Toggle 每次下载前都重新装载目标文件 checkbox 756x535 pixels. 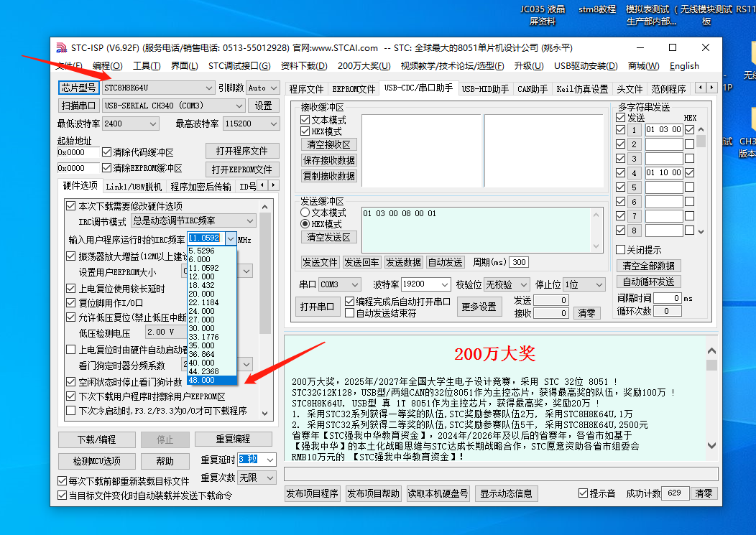coord(62,481)
